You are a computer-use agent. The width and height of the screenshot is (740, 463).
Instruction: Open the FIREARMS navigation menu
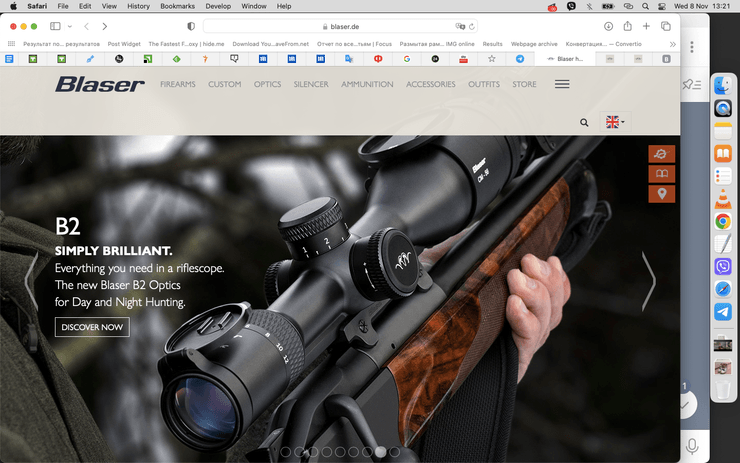click(x=177, y=84)
